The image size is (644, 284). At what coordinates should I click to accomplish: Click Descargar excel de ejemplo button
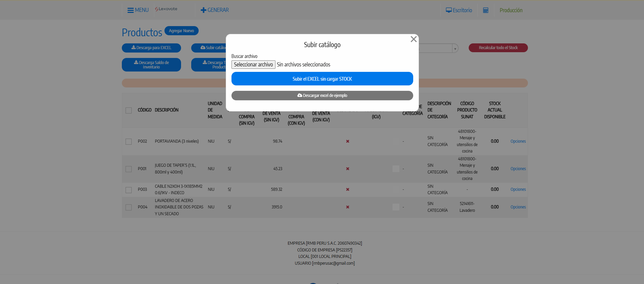click(x=322, y=96)
